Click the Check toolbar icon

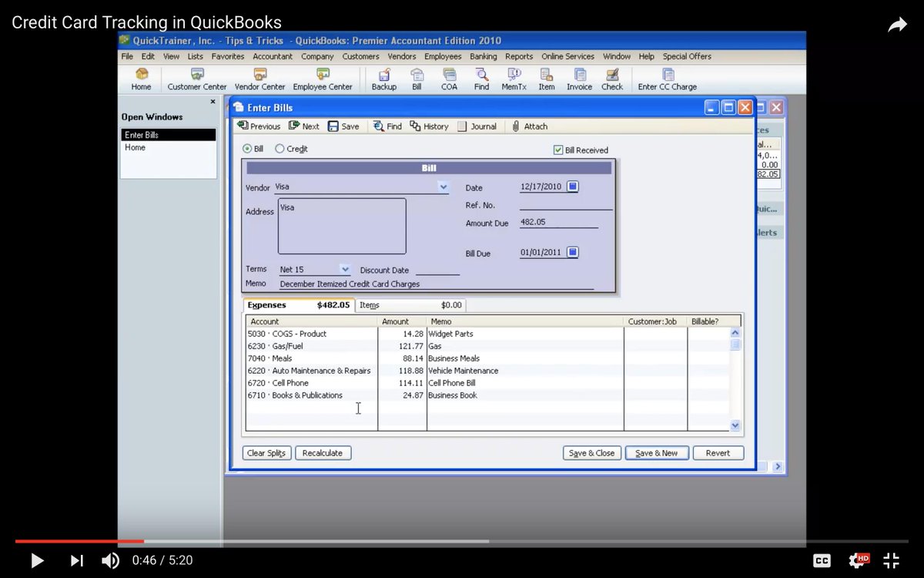(x=612, y=79)
